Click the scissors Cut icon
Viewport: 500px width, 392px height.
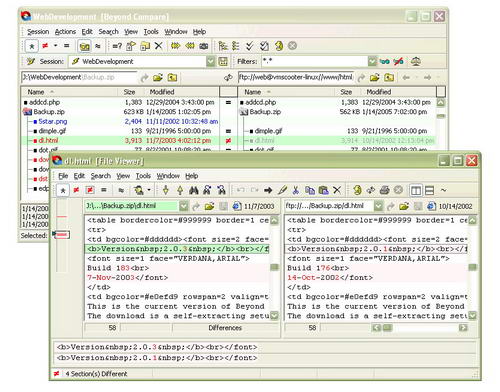pyautogui.click(x=295, y=190)
